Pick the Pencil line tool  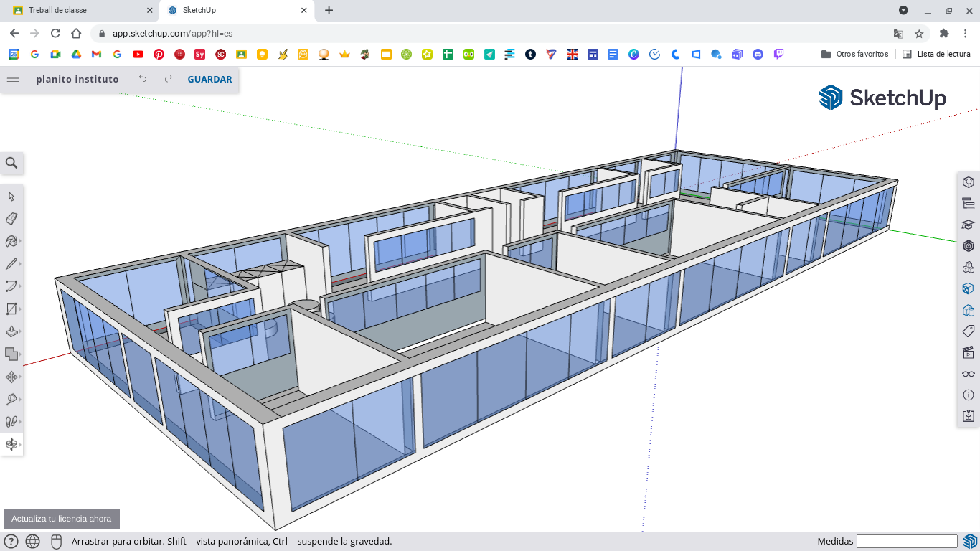click(x=11, y=264)
